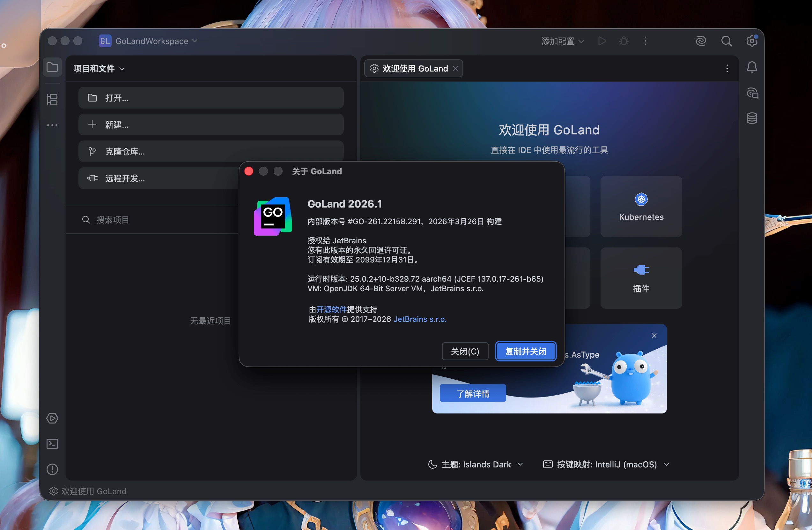Open the Settings gear with notification dot
Screen dimensions: 812x530
[752, 41]
